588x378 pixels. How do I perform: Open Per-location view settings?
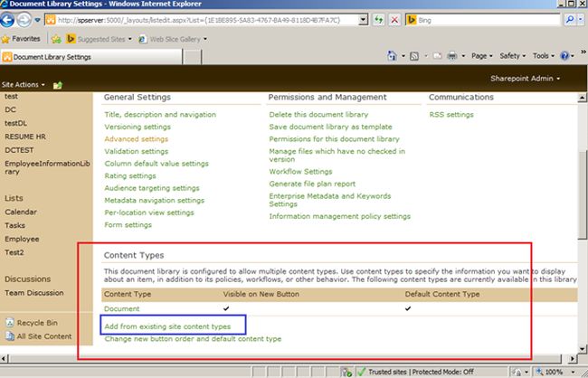click(149, 213)
